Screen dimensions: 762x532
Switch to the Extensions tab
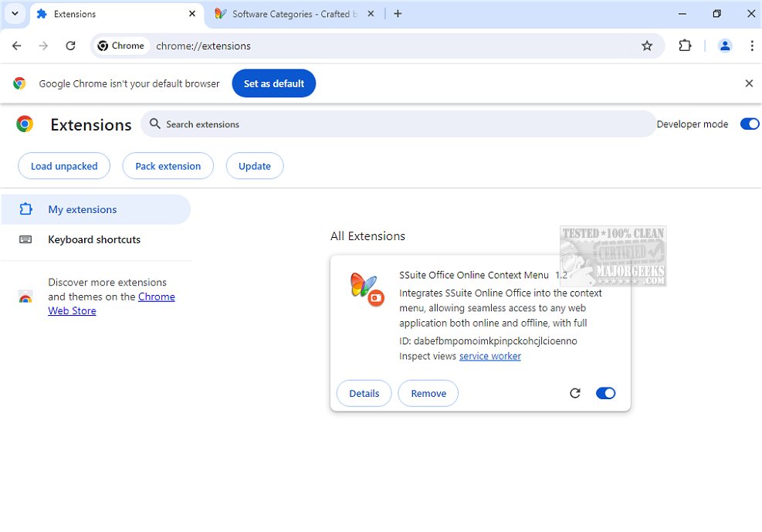point(117,14)
